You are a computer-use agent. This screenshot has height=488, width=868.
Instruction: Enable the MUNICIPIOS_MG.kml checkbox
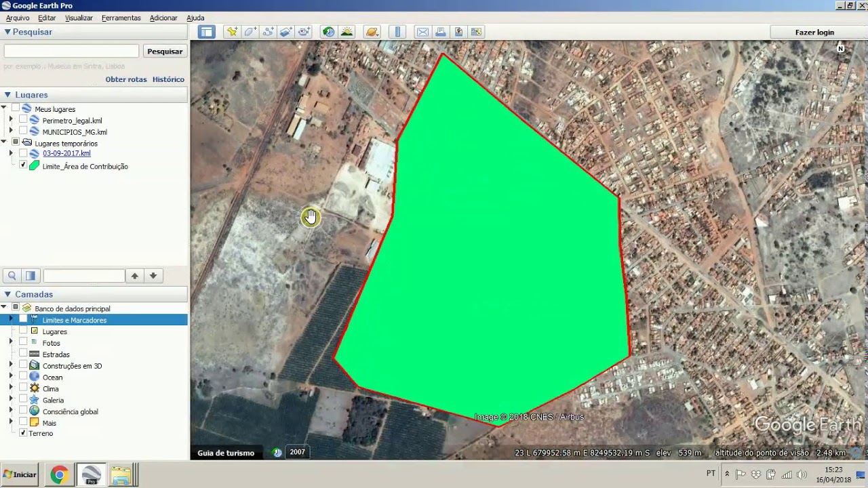point(24,131)
